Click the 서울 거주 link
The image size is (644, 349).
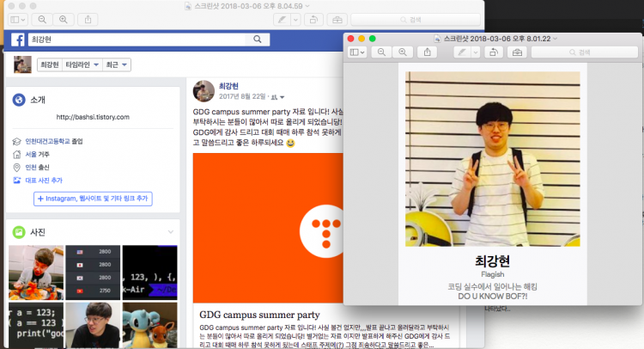(38, 154)
